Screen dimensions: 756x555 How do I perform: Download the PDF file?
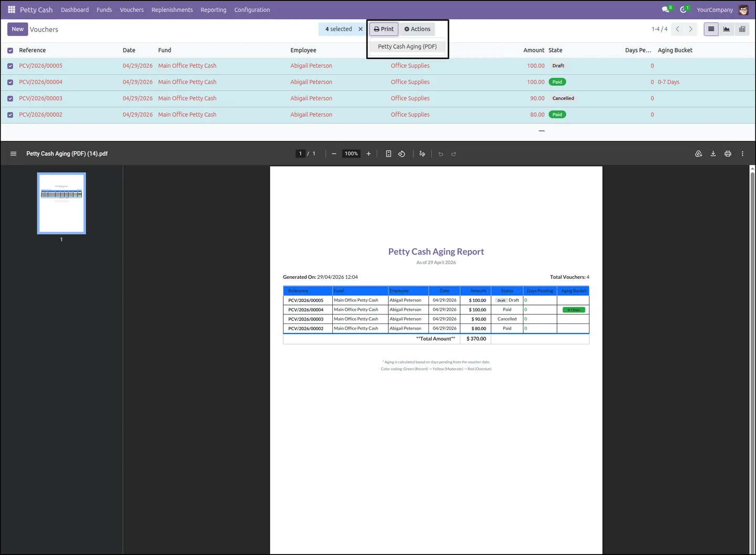pyautogui.click(x=713, y=154)
